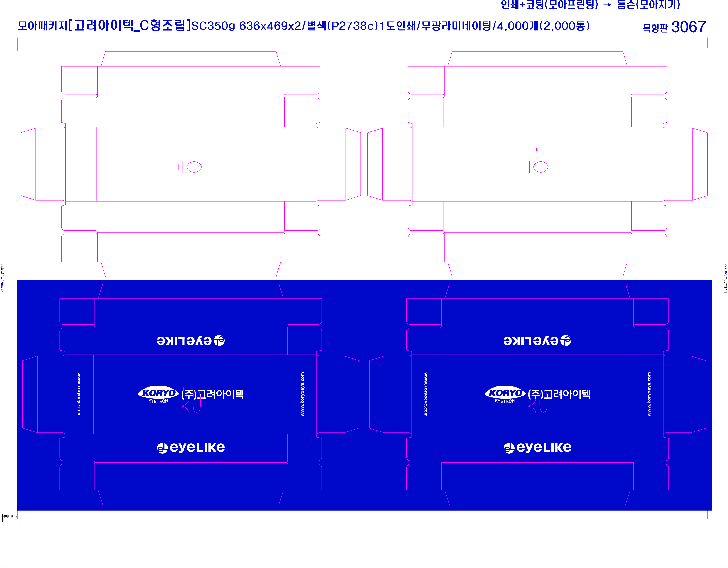Click the upside-down eyeLIKE logo on the left box
Screen dimensions: 728x568
[x=191, y=341]
